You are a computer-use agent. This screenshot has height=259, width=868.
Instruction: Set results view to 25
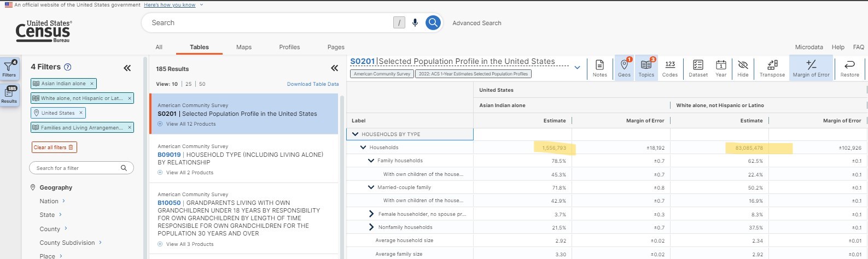(x=189, y=84)
